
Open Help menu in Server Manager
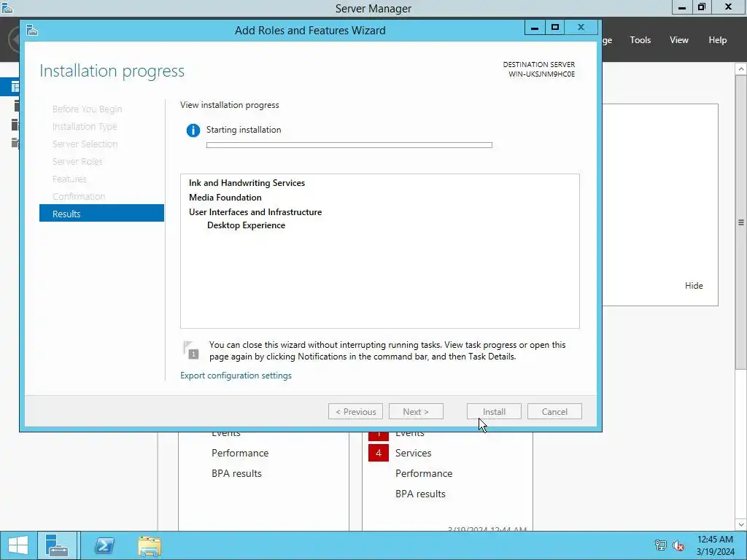[718, 40]
